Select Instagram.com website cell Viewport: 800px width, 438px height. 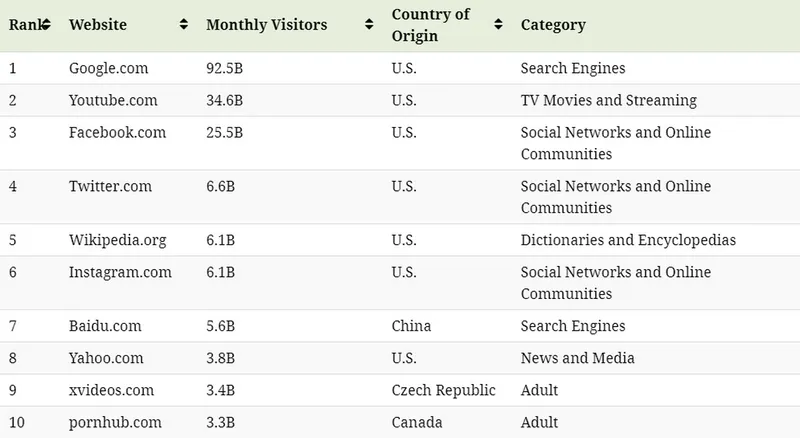(120, 272)
